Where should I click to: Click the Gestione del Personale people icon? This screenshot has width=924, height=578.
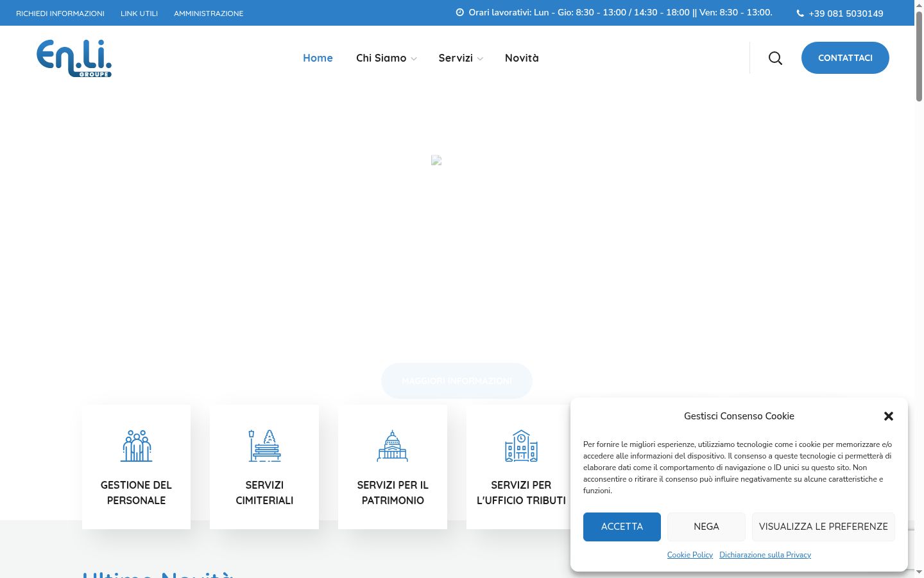coord(136,446)
